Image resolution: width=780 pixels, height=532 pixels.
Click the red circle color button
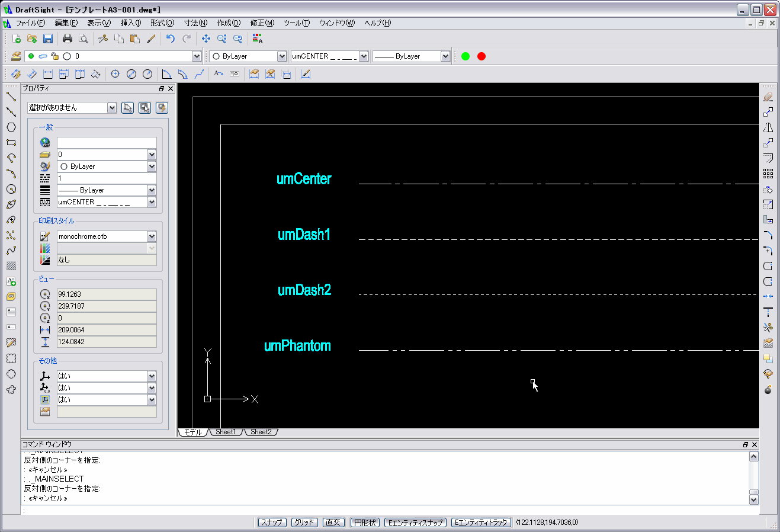(x=482, y=56)
